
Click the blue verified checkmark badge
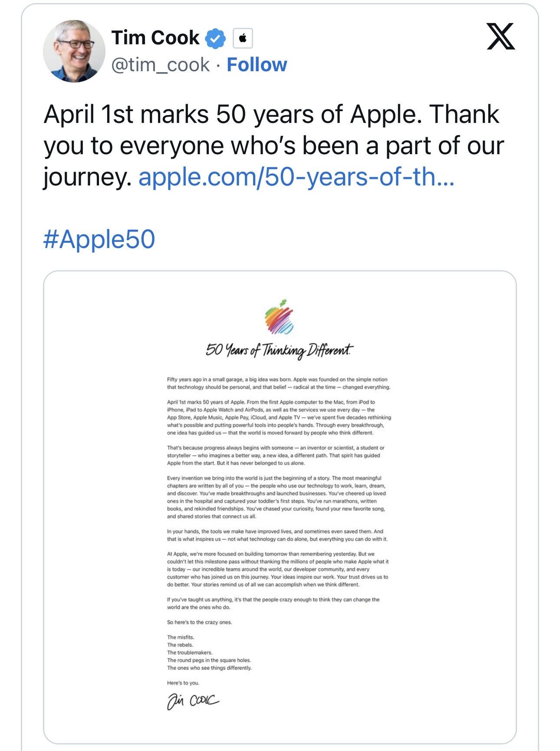(x=215, y=39)
